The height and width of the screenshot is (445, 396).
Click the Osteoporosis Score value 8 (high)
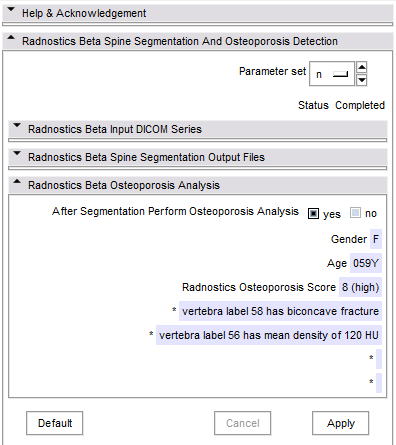click(x=360, y=287)
